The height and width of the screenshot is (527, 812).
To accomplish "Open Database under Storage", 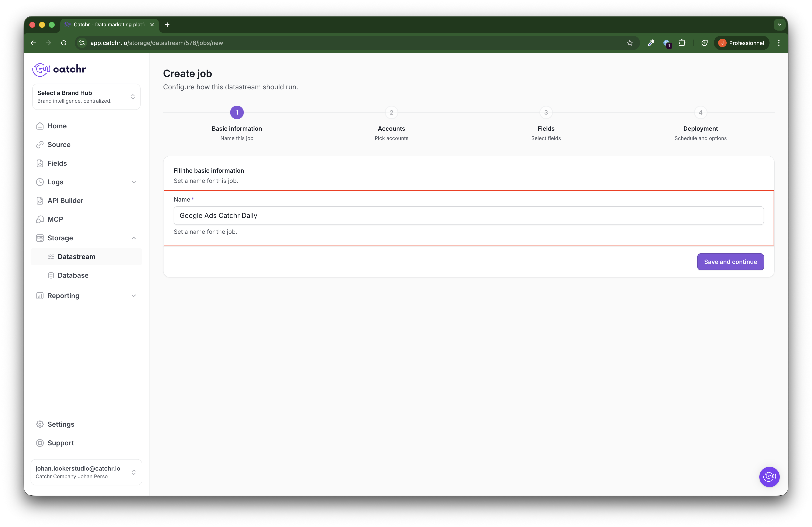I will (73, 275).
